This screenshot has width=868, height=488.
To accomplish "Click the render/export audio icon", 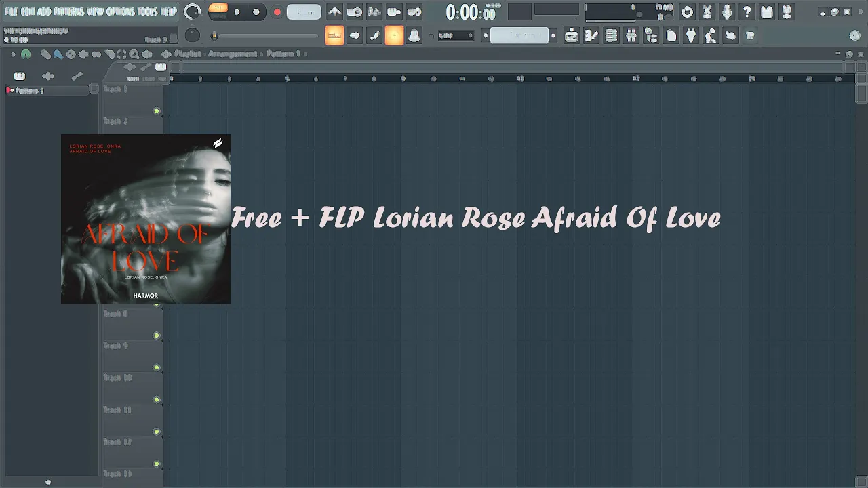I will point(786,12).
